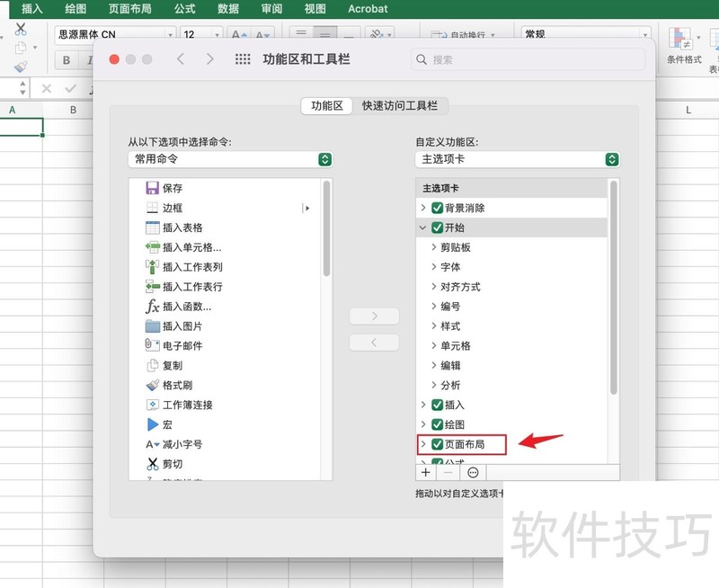Collapse the 开始 tree group
The image size is (719, 588).
[423, 228]
